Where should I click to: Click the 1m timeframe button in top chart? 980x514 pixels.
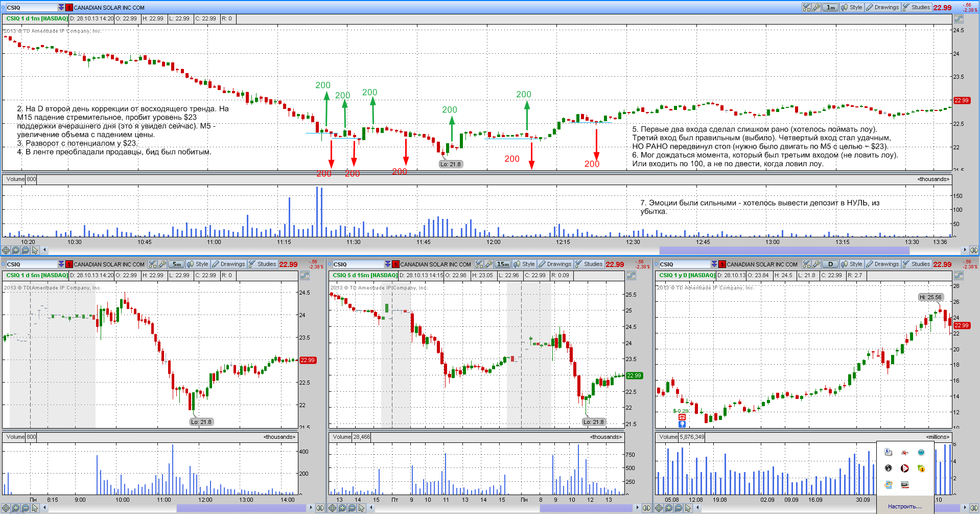point(830,7)
